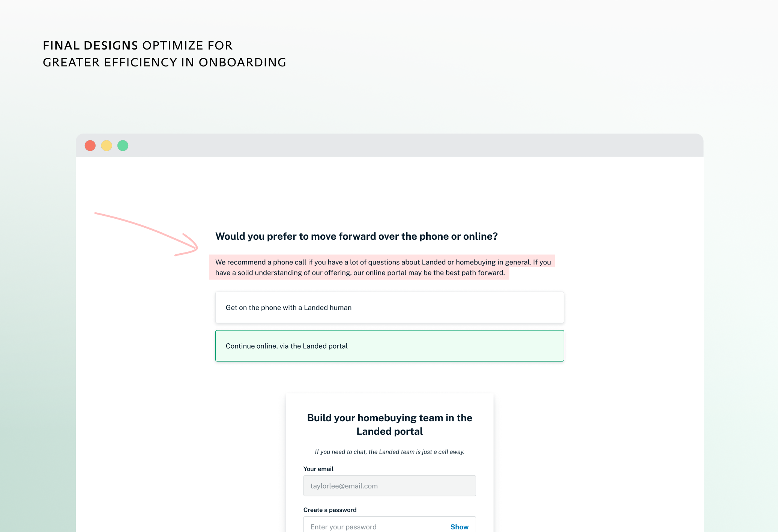This screenshot has width=778, height=532.
Task: Select the pink hand-drawn arrow annotation
Action: tap(146, 234)
